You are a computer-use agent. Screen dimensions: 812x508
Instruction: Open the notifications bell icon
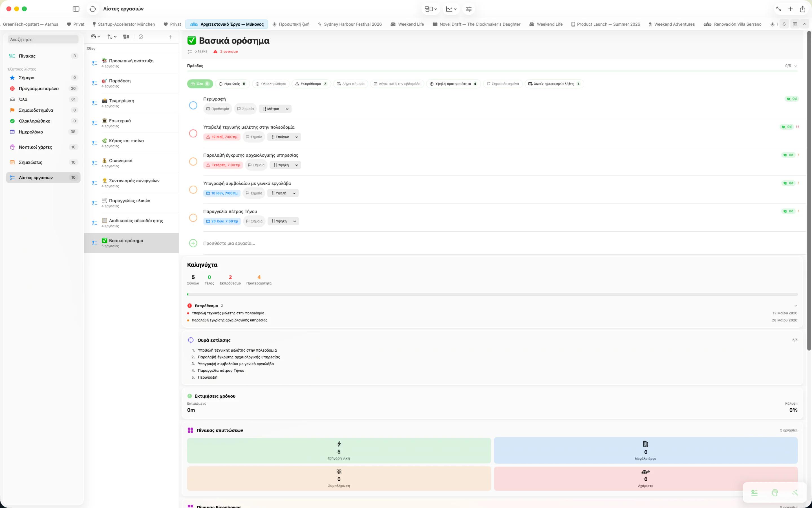coord(784,24)
